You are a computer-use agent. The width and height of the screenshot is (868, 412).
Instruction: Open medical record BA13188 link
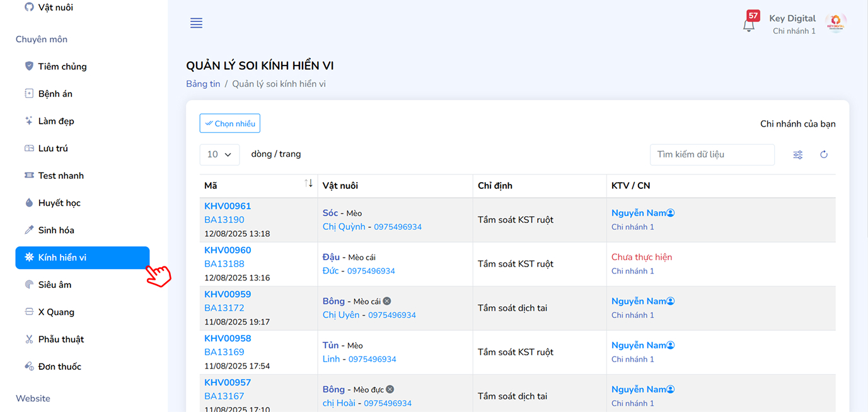click(224, 264)
